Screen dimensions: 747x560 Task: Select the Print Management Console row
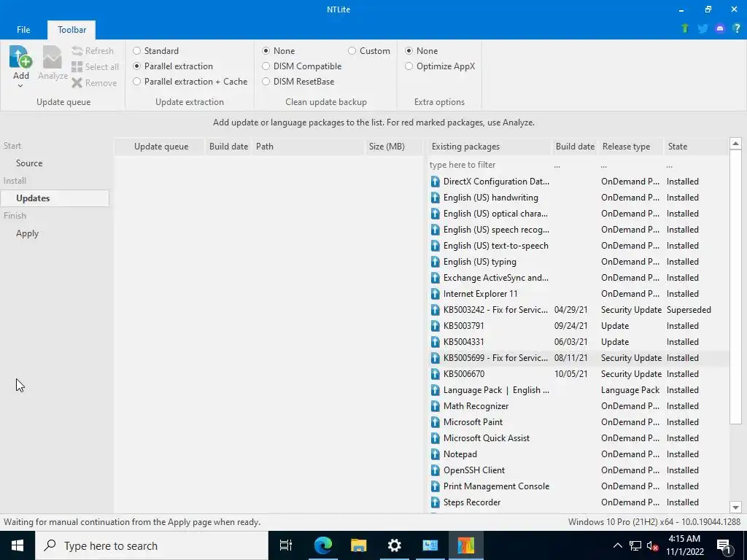tap(578, 486)
